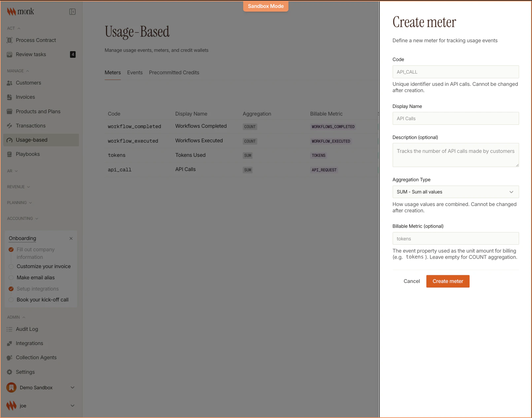532x418 pixels.
Task: Open Products and Plans
Action: point(38,111)
